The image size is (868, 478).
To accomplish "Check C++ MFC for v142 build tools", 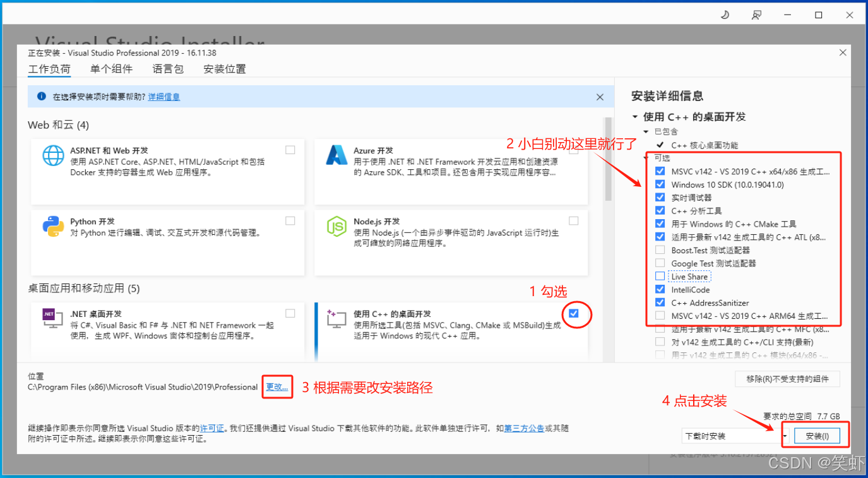I will coord(660,329).
